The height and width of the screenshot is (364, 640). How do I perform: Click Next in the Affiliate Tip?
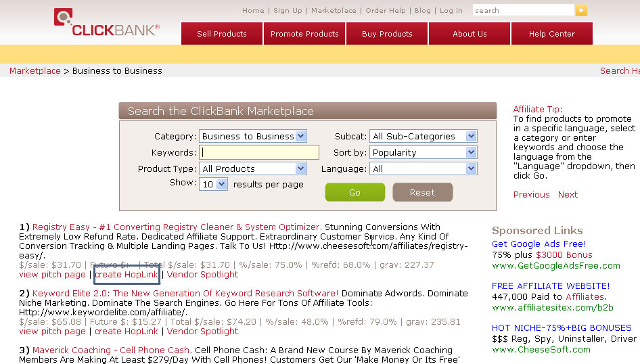tap(568, 195)
